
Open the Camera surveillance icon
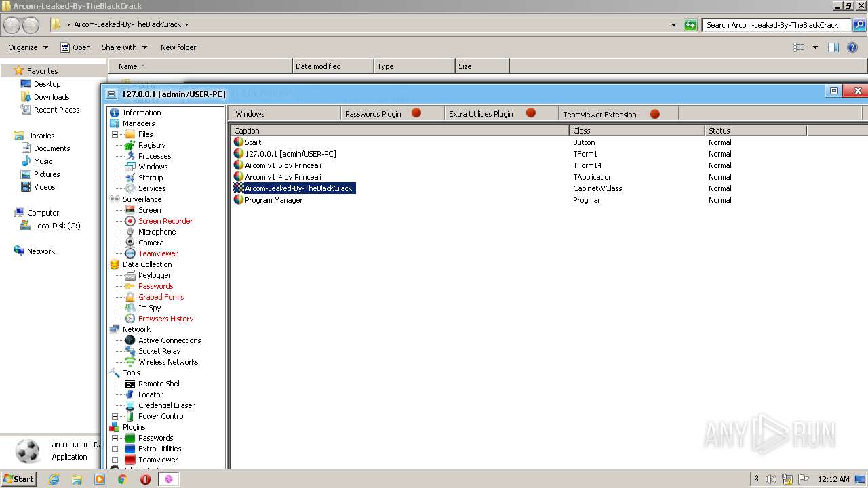click(x=130, y=243)
